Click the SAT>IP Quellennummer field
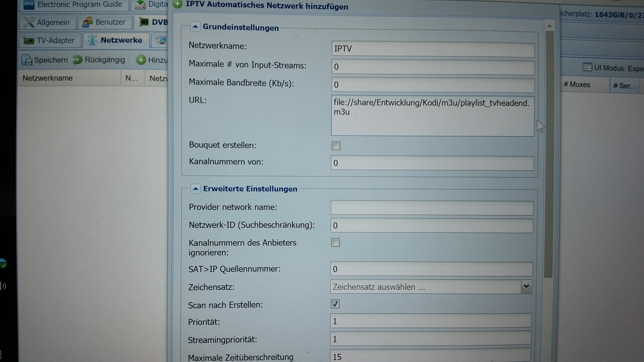The height and width of the screenshot is (362, 644). coord(431,269)
